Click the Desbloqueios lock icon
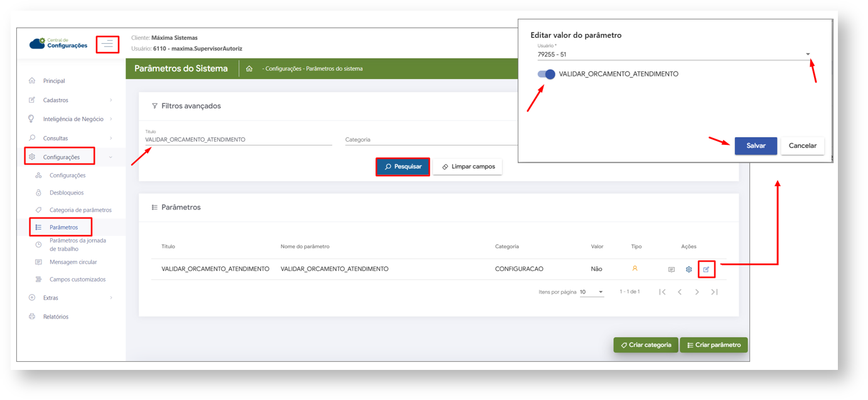Viewport: 868px width, 400px height. coord(38,192)
